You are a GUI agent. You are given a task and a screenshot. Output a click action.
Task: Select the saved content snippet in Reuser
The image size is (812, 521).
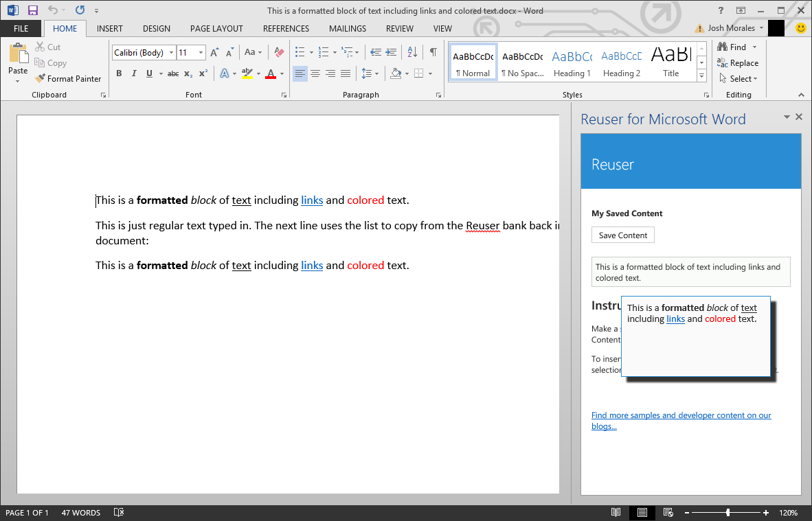(x=690, y=272)
